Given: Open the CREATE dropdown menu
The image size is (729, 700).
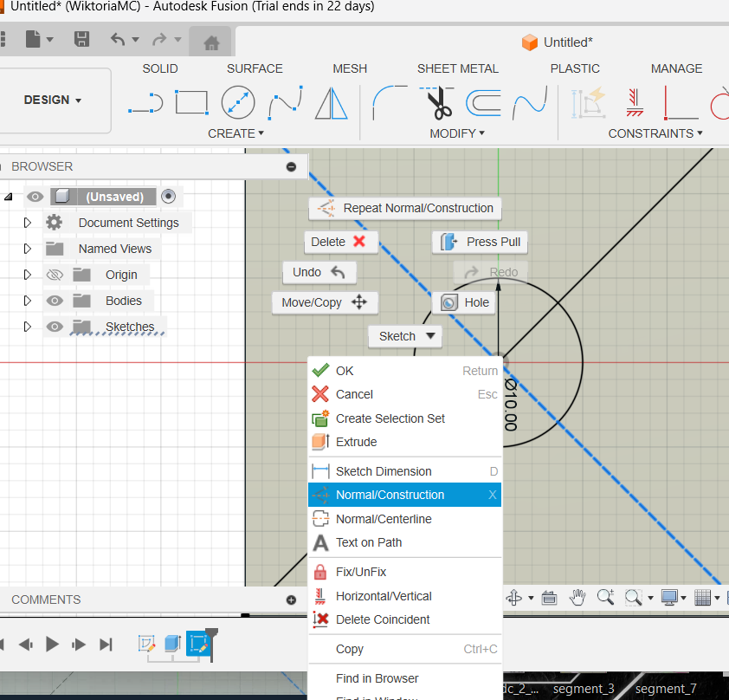Looking at the screenshot, I should [235, 133].
